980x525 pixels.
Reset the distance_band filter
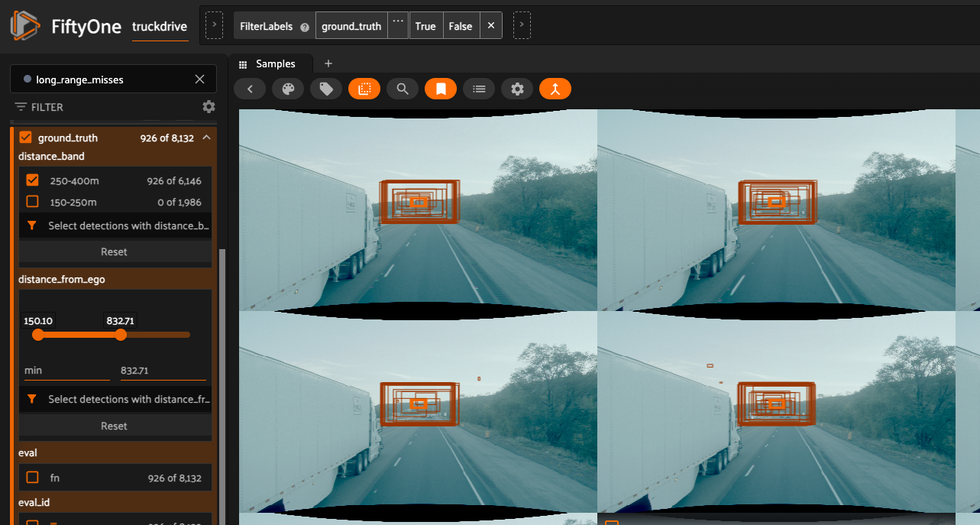(115, 251)
